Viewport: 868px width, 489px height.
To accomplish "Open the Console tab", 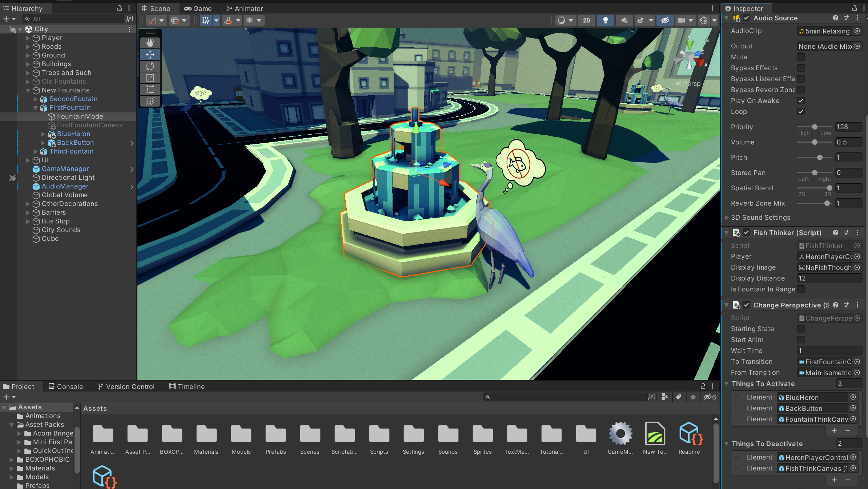I will click(66, 386).
